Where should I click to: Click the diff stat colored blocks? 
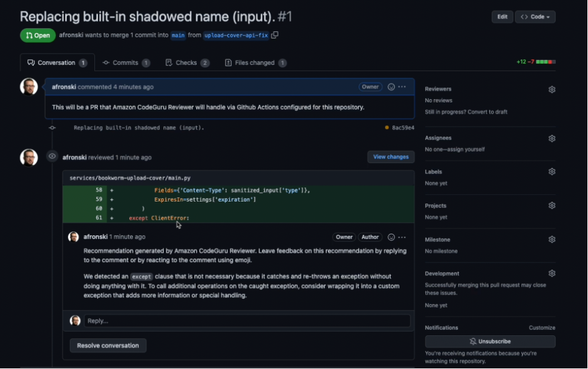[546, 62]
